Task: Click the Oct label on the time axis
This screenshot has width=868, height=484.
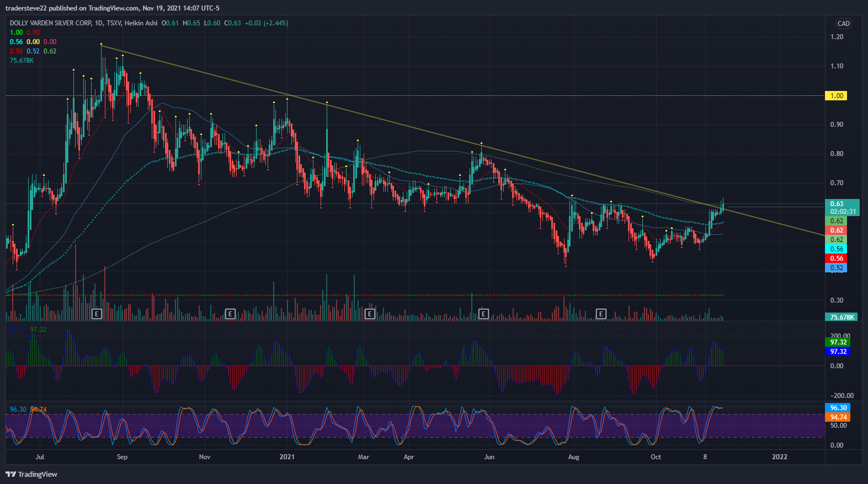Action: coord(656,457)
